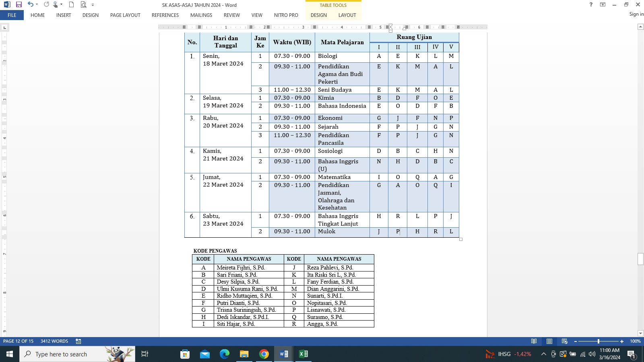644x362 pixels.
Task: Click PAGE 12 OF 15 indicator
Action: pyautogui.click(x=19, y=341)
